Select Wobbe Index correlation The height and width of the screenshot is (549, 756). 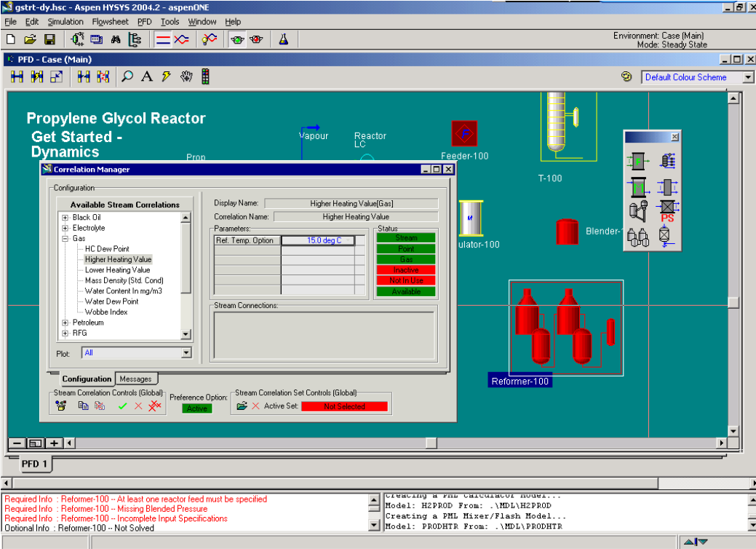(x=106, y=312)
